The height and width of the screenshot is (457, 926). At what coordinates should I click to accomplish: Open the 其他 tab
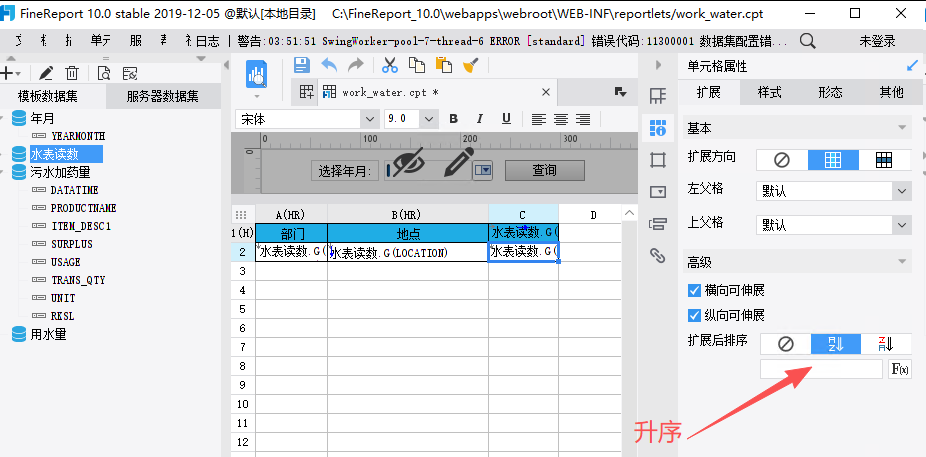click(x=891, y=92)
